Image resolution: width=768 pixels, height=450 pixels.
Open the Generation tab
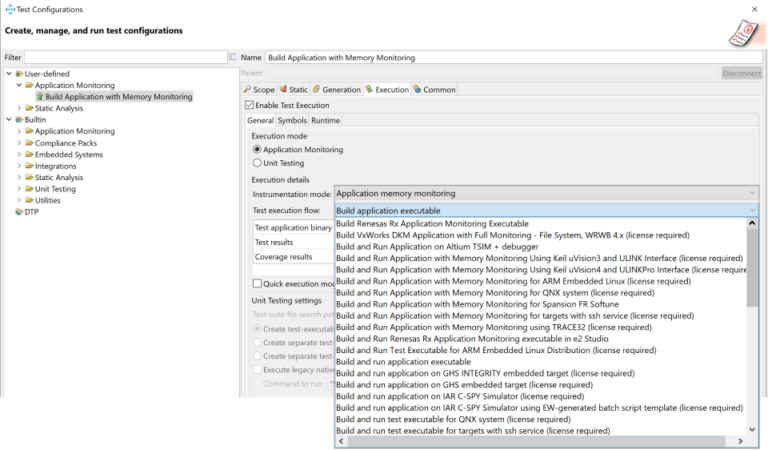click(336, 89)
